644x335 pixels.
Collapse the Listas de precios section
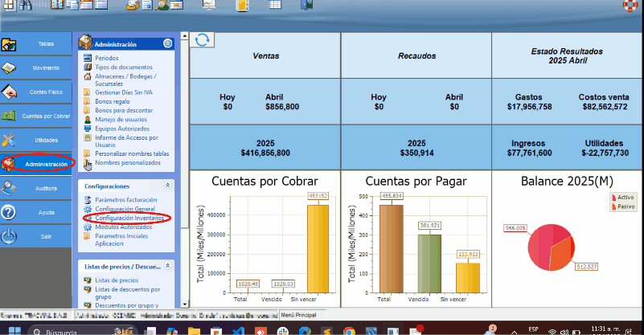tap(167, 265)
